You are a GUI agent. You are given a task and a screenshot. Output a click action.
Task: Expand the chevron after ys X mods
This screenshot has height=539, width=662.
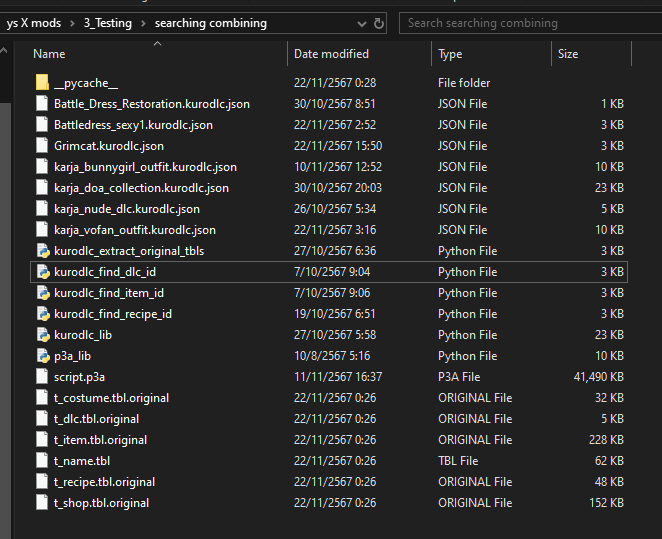[x=72, y=23]
